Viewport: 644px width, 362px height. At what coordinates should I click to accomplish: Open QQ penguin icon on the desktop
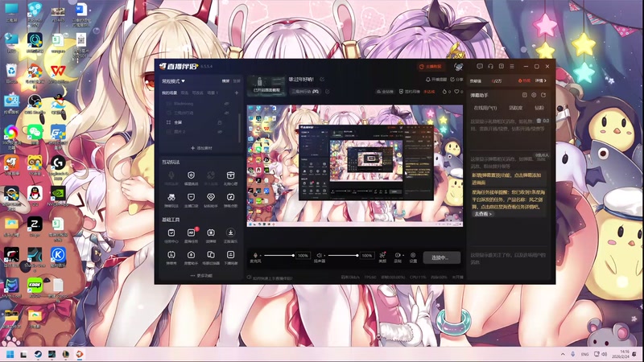[35, 195]
